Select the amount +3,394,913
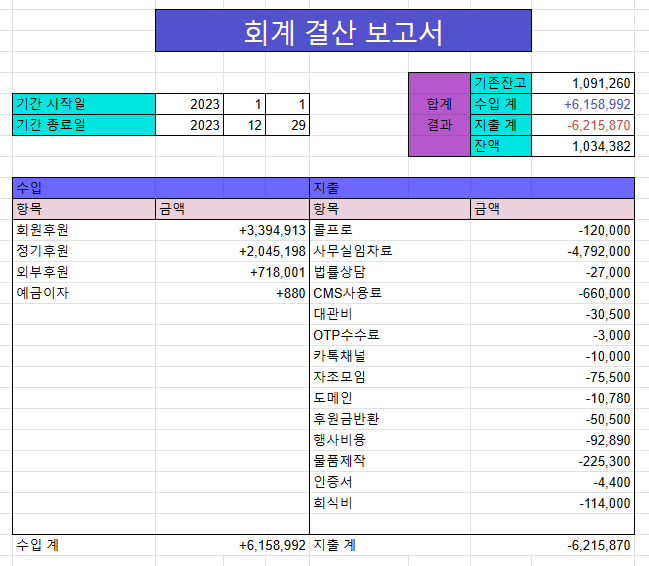649x566 pixels. click(x=233, y=230)
